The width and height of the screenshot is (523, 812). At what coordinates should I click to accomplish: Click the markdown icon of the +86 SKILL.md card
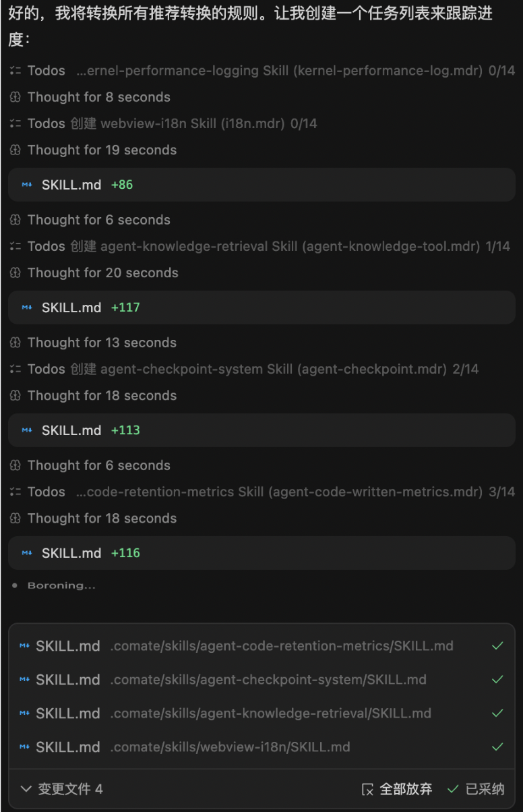tap(27, 185)
